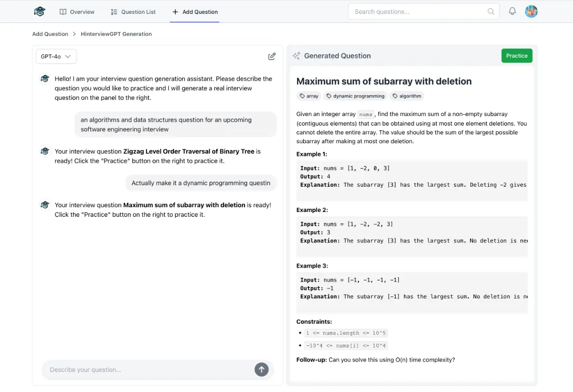The width and height of the screenshot is (573, 392).
Task: Select the Add Question tab
Action: pyautogui.click(x=195, y=12)
